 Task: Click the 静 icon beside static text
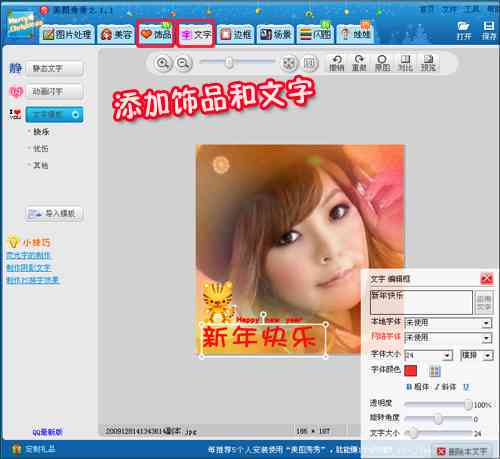(15, 68)
